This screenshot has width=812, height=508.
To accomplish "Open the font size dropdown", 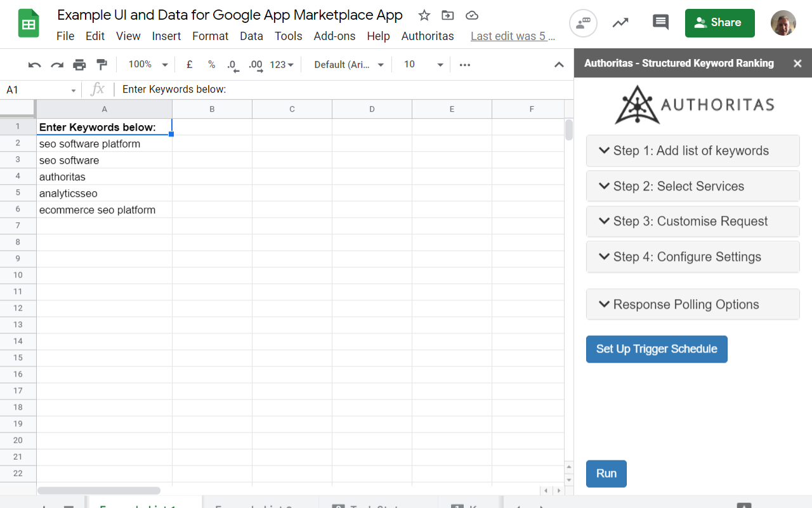I will [x=424, y=64].
